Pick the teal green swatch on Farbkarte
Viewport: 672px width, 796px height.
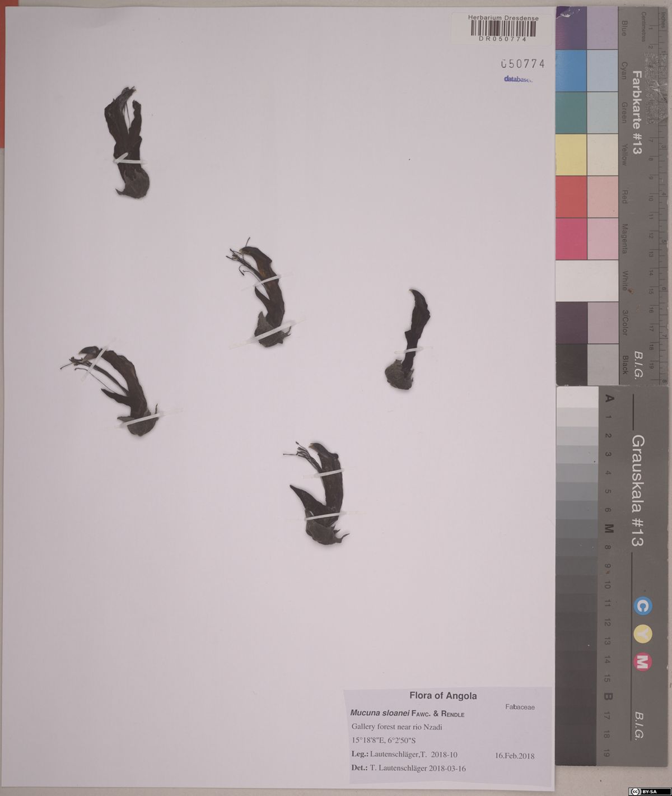(571, 113)
